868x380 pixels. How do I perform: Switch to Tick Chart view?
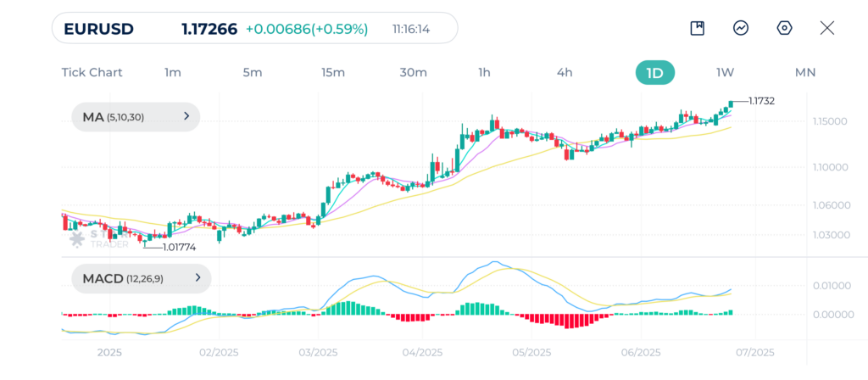[92, 72]
